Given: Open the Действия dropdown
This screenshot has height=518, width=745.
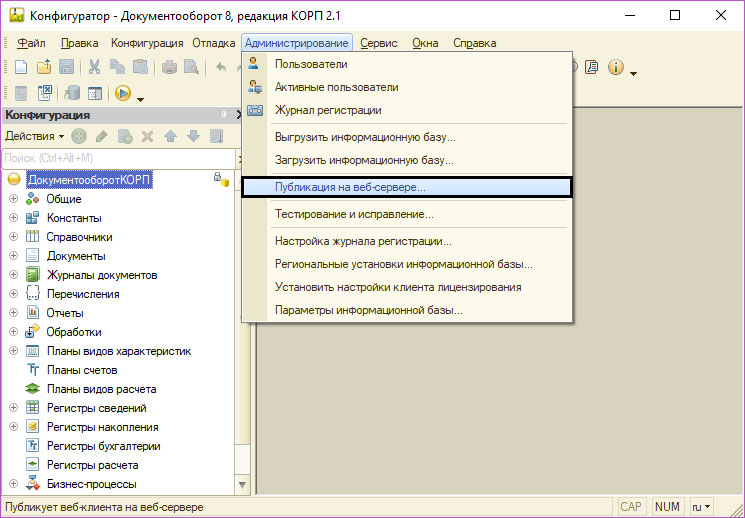Looking at the screenshot, I should click(x=34, y=136).
